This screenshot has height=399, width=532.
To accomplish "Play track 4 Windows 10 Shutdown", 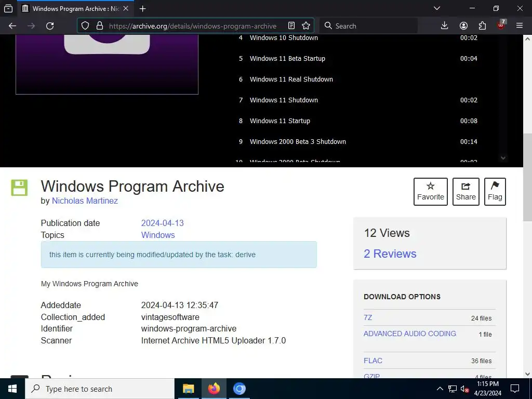I will tap(357, 37).
